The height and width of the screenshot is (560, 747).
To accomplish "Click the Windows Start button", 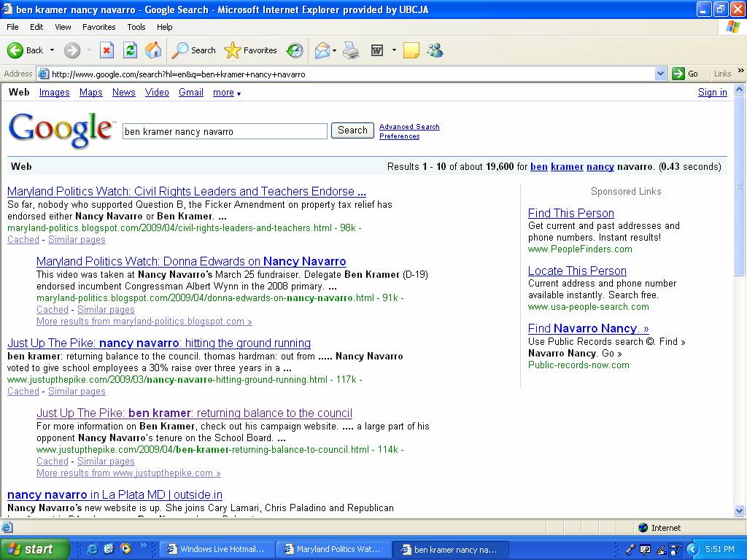I will (x=35, y=549).
